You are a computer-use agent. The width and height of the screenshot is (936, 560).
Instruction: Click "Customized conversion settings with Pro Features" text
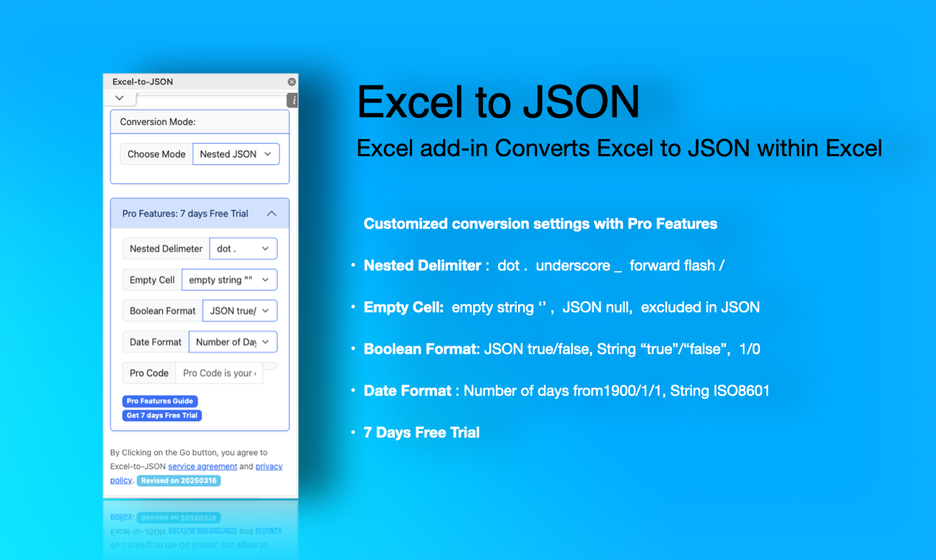point(540,224)
